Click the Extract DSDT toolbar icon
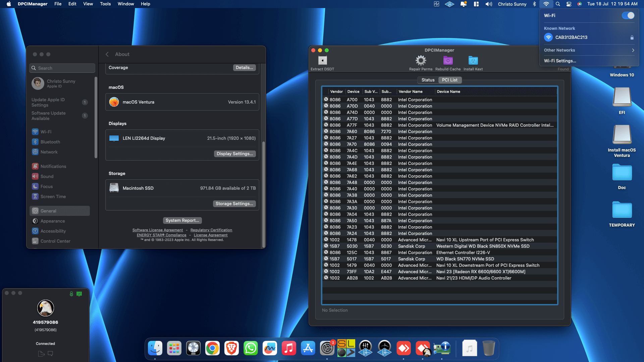644x362 pixels. coord(322,61)
